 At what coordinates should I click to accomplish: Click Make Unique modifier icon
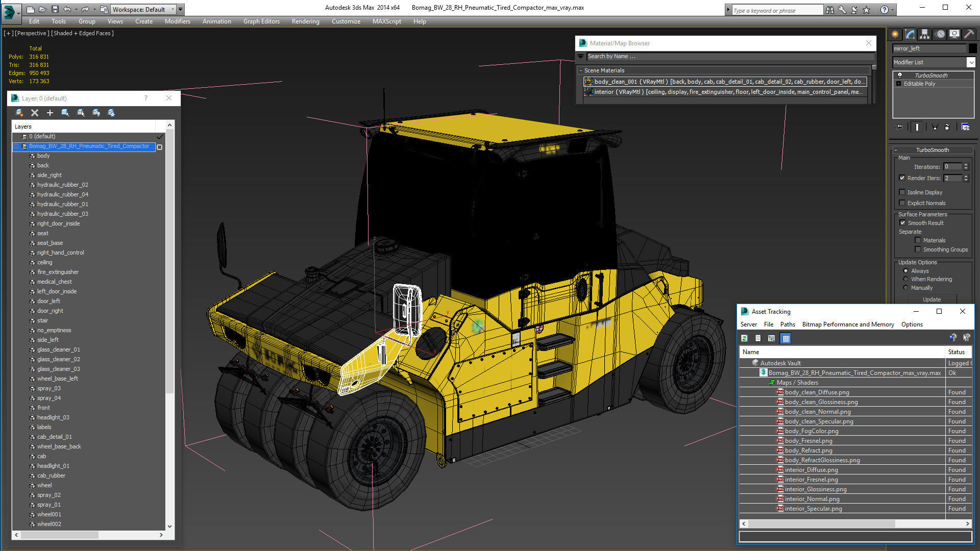point(935,127)
